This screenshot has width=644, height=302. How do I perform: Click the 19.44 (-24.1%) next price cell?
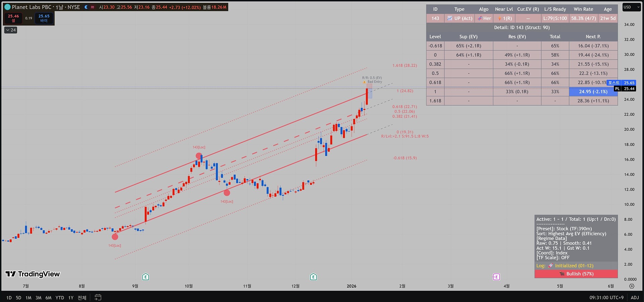click(x=593, y=55)
